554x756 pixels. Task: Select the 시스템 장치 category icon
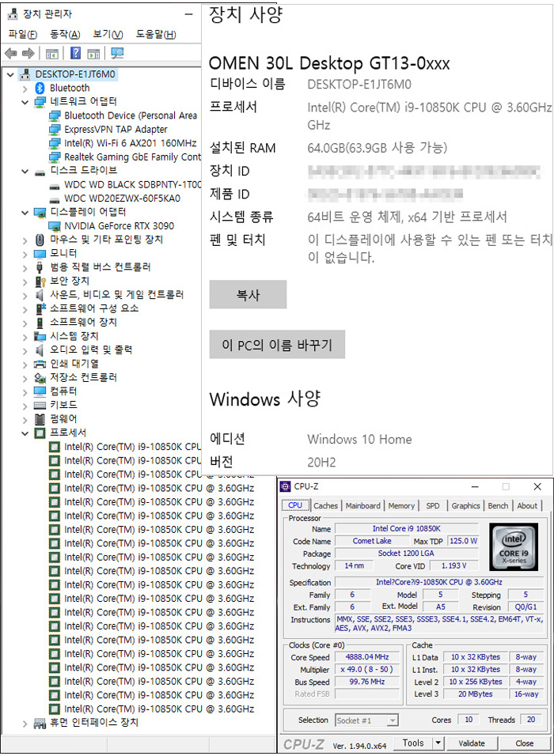[40, 335]
